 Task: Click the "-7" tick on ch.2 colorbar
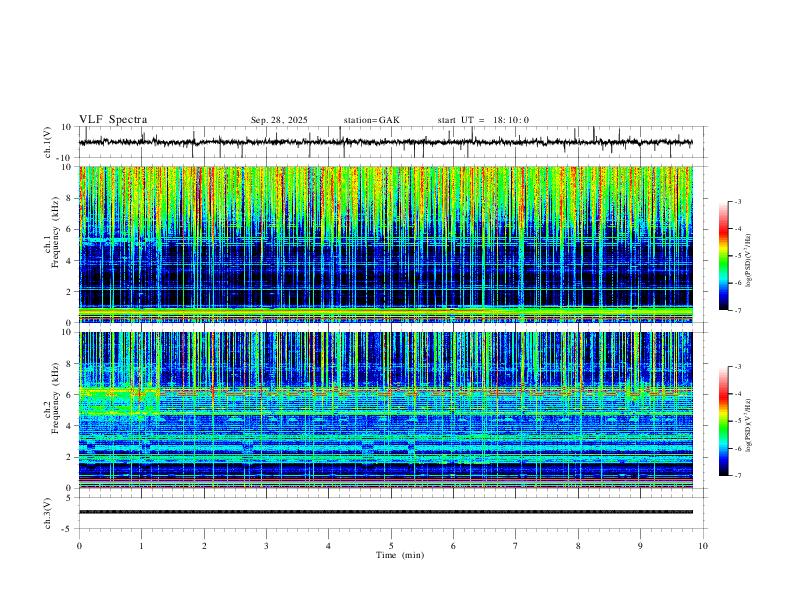click(x=738, y=475)
